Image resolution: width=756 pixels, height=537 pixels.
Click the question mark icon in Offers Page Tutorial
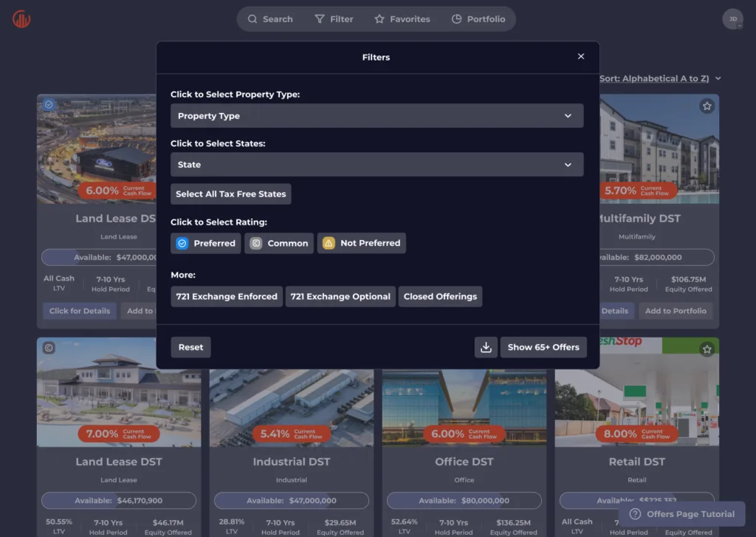(635, 514)
